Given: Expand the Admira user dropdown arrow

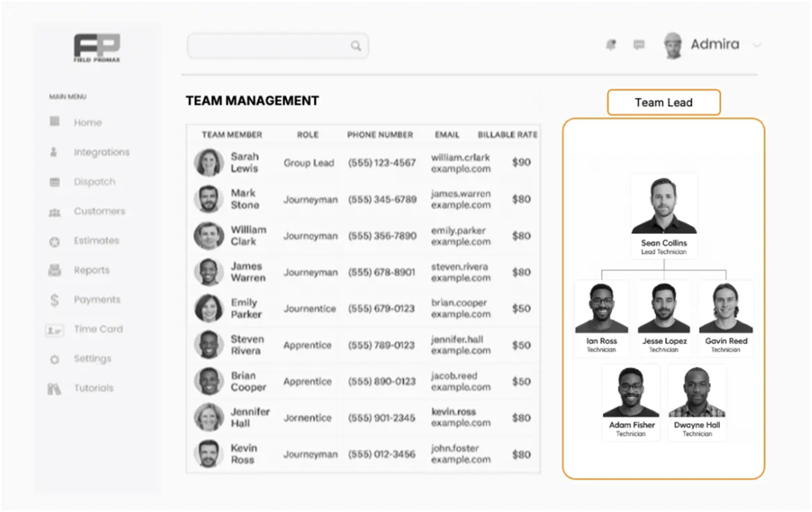Looking at the screenshot, I should click(756, 46).
